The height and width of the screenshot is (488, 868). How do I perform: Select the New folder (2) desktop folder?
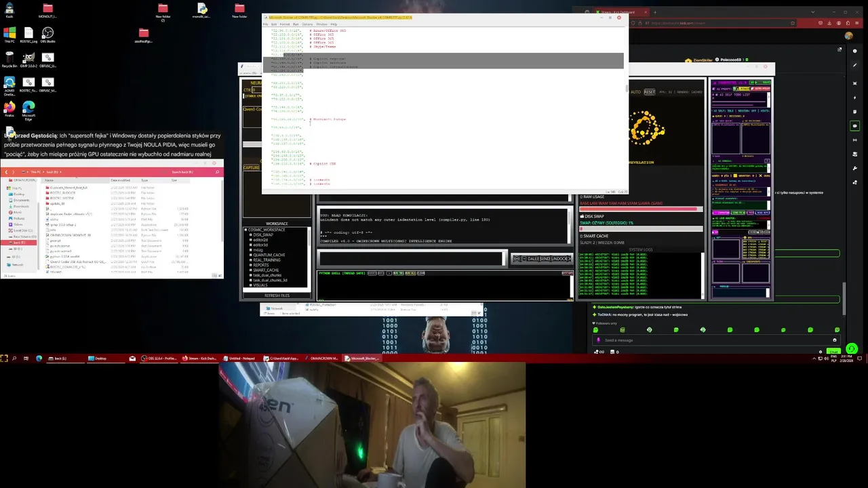point(163,12)
